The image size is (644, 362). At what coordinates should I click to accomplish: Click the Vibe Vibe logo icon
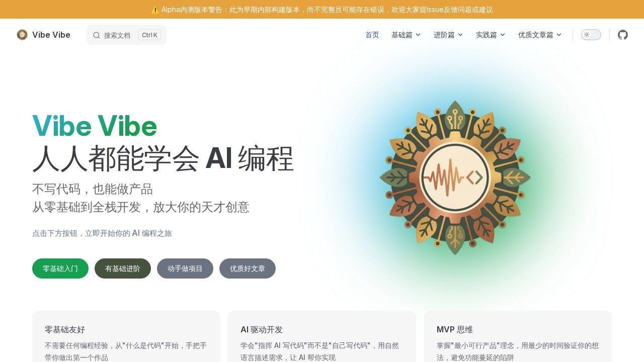pos(22,35)
